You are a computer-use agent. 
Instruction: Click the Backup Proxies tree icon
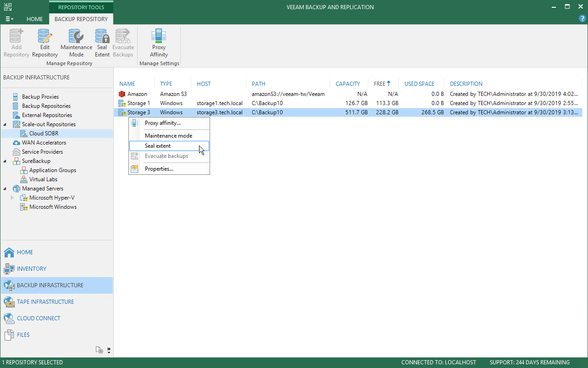16,97
